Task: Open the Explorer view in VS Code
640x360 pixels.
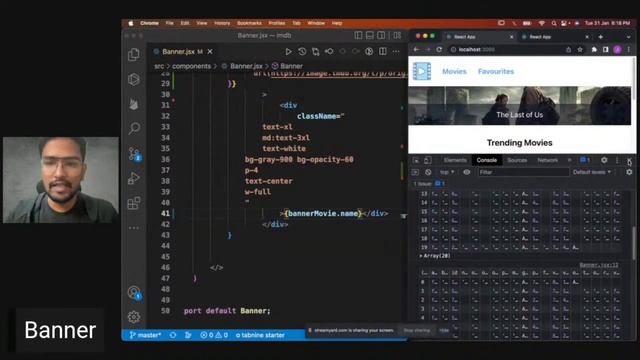Action: pos(134,55)
